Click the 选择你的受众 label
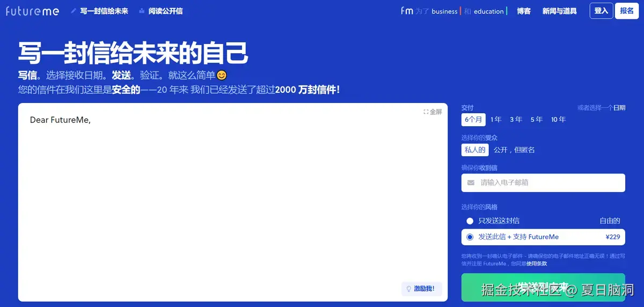 tap(479, 137)
